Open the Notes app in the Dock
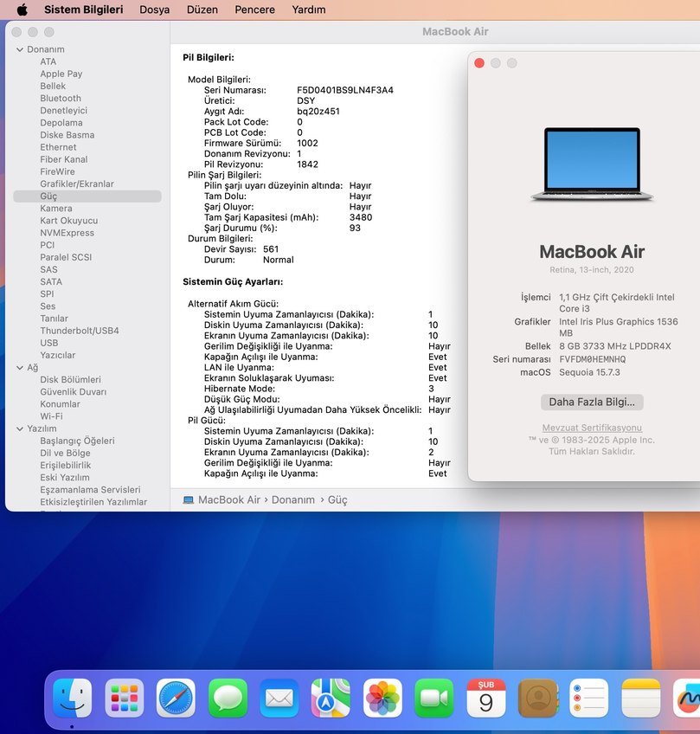The height and width of the screenshot is (734, 700). pyautogui.click(x=640, y=698)
